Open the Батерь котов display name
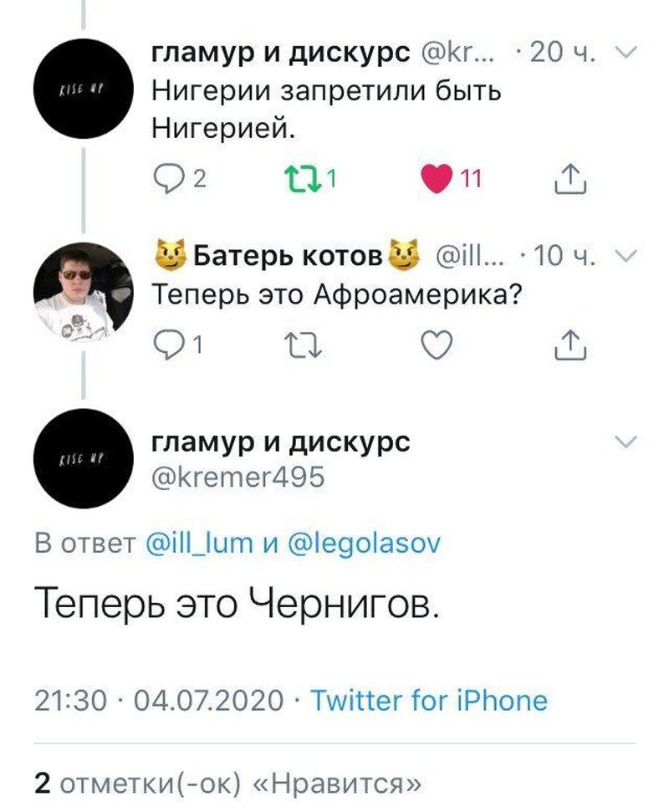This screenshot has height=812, width=669. click(288, 255)
